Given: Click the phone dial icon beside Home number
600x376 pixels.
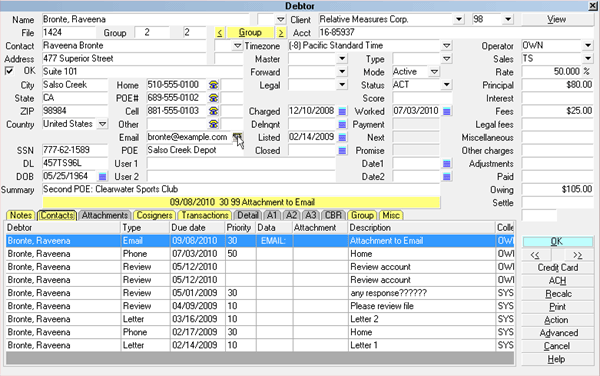Looking at the screenshot, I should coord(214,85).
